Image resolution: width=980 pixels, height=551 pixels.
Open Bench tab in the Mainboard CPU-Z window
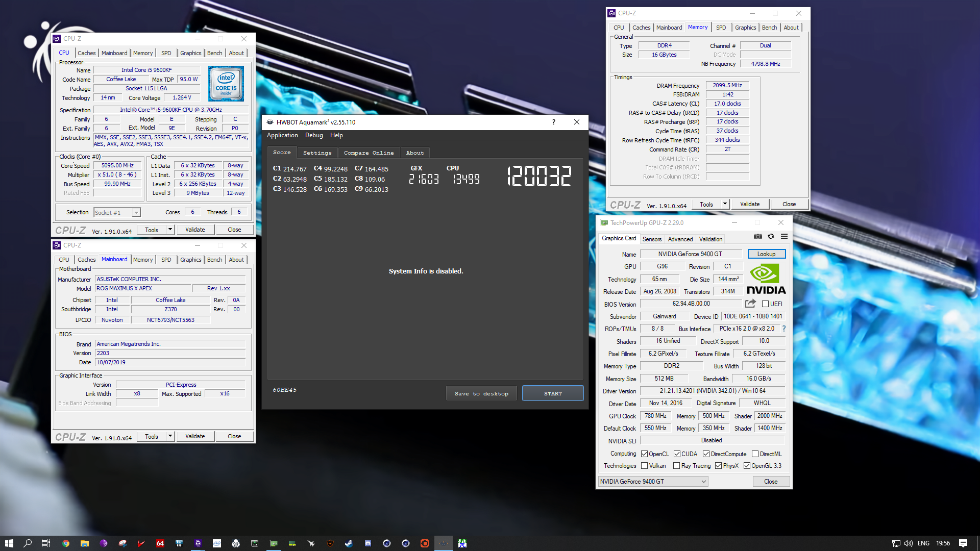[214, 260]
